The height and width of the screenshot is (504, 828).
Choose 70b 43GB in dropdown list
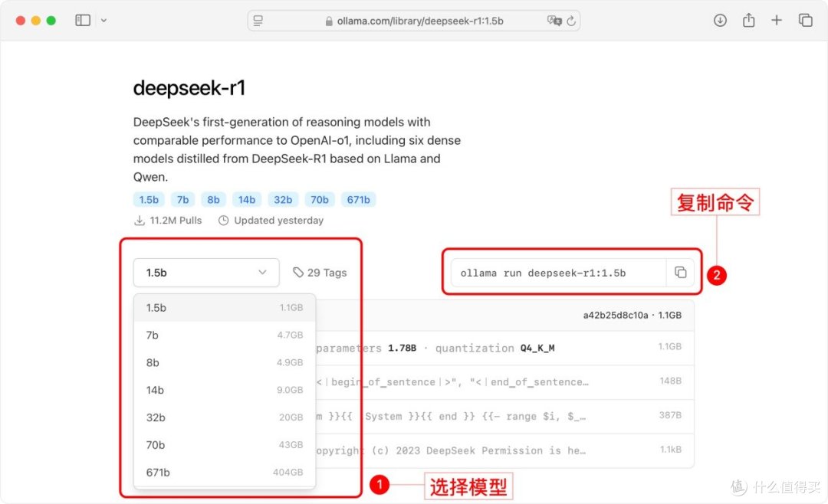click(225, 445)
